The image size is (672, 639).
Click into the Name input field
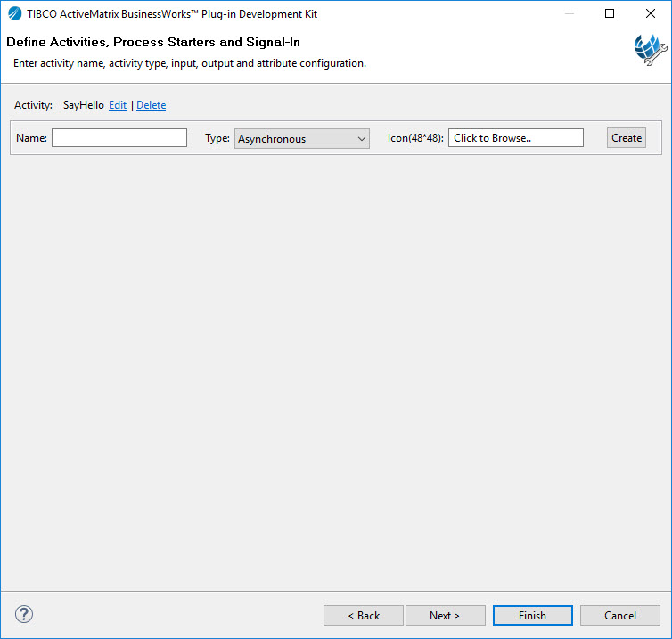119,138
